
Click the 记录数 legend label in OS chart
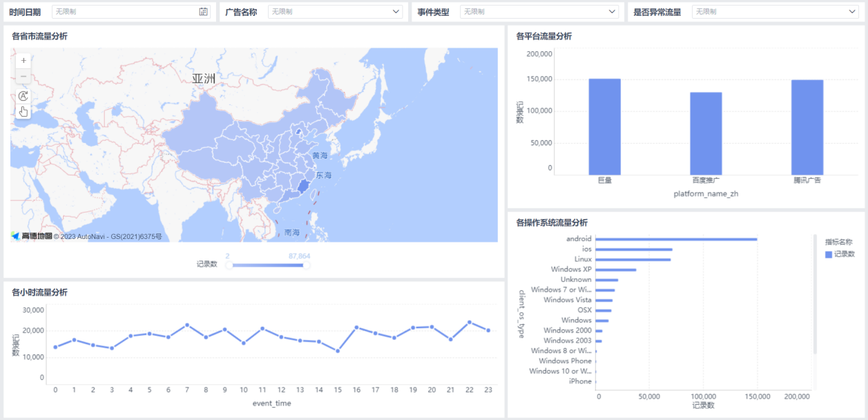click(845, 254)
